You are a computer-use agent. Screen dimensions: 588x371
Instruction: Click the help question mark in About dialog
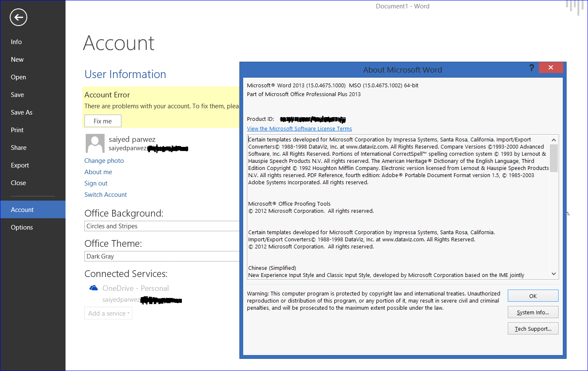pyautogui.click(x=531, y=68)
